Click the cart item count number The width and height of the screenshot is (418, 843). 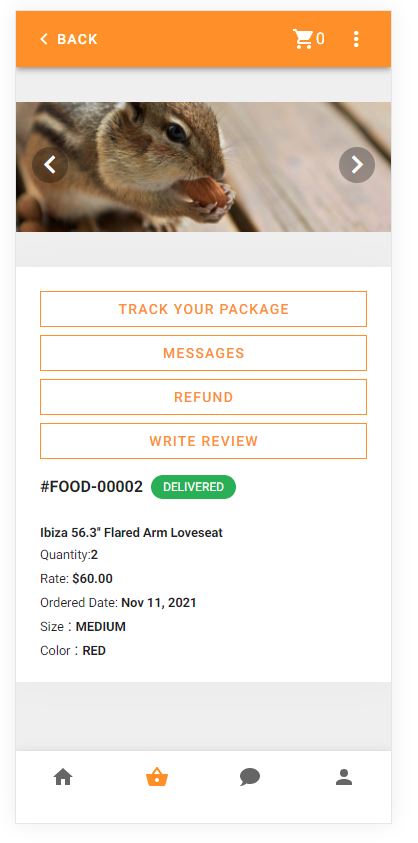click(320, 39)
